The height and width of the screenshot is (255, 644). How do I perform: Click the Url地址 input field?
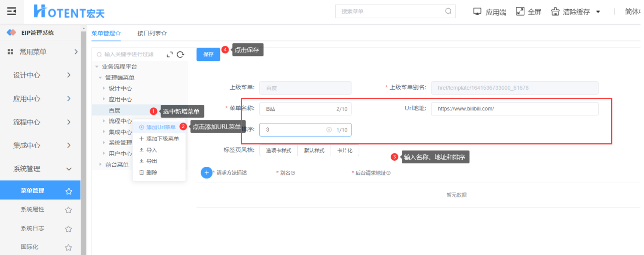[x=514, y=109]
